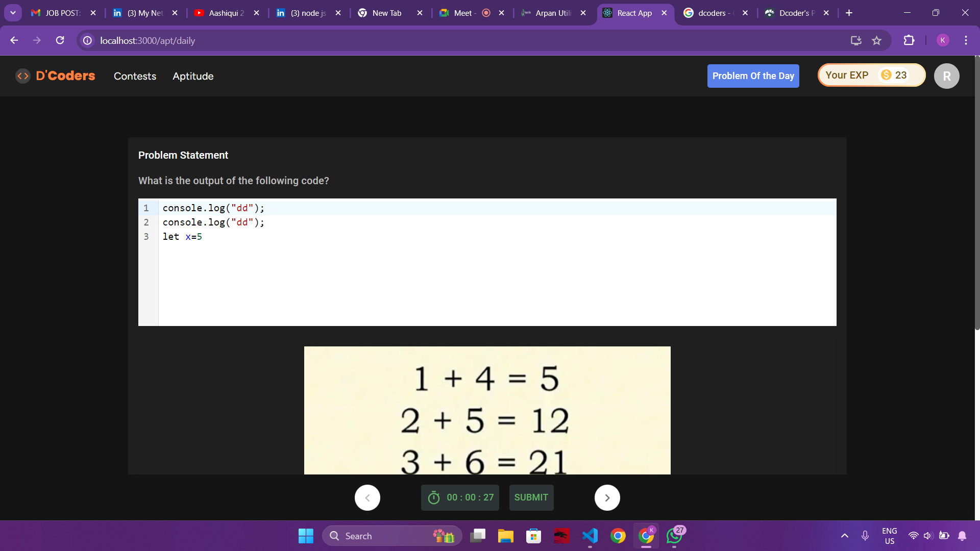This screenshot has height=551, width=980.
Task: Go to next problem arrow
Action: 607,497
